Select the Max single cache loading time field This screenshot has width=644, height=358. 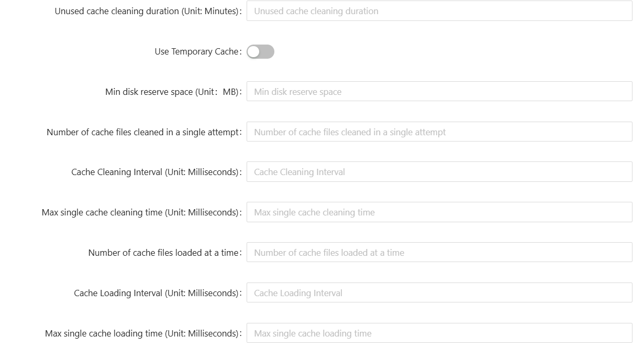pyautogui.click(x=439, y=333)
